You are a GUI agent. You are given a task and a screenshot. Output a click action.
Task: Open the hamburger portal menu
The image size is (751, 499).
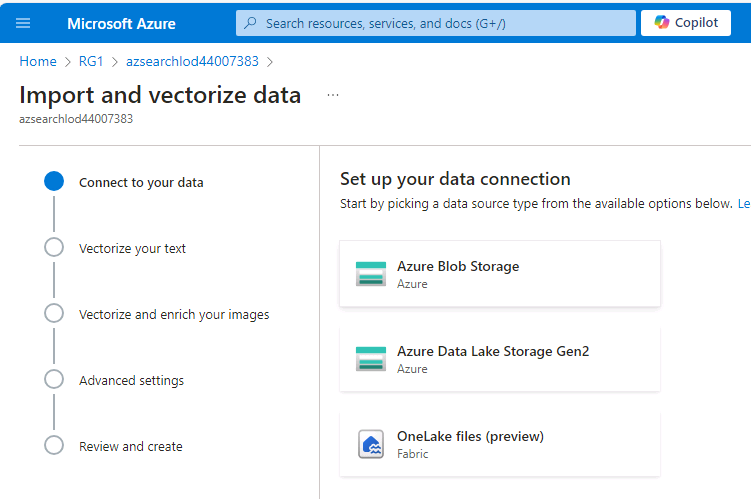coord(23,23)
